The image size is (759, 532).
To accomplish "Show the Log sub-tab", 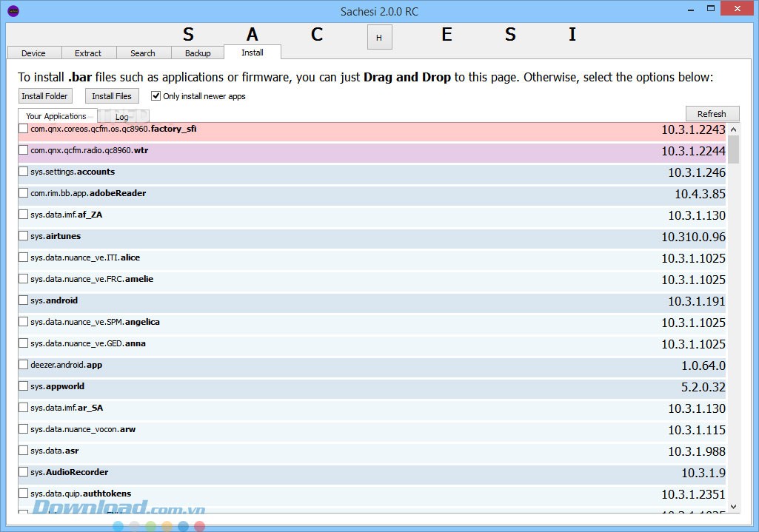I will pyautogui.click(x=122, y=117).
